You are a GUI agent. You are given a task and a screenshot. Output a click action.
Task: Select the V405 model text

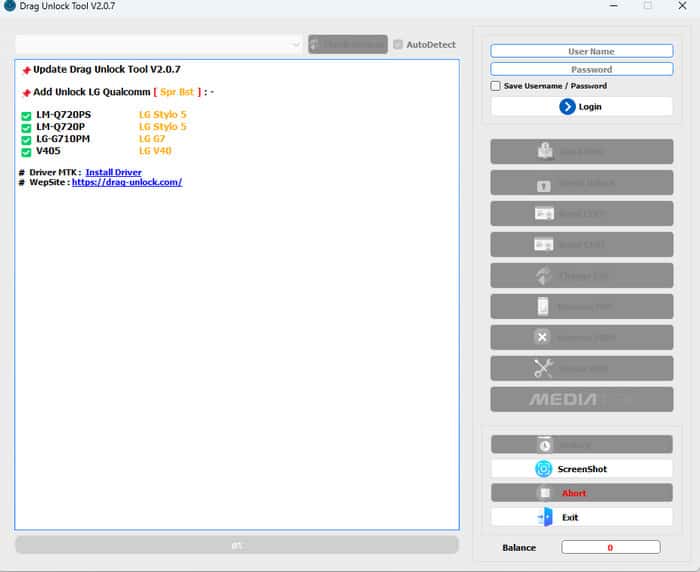point(48,151)
